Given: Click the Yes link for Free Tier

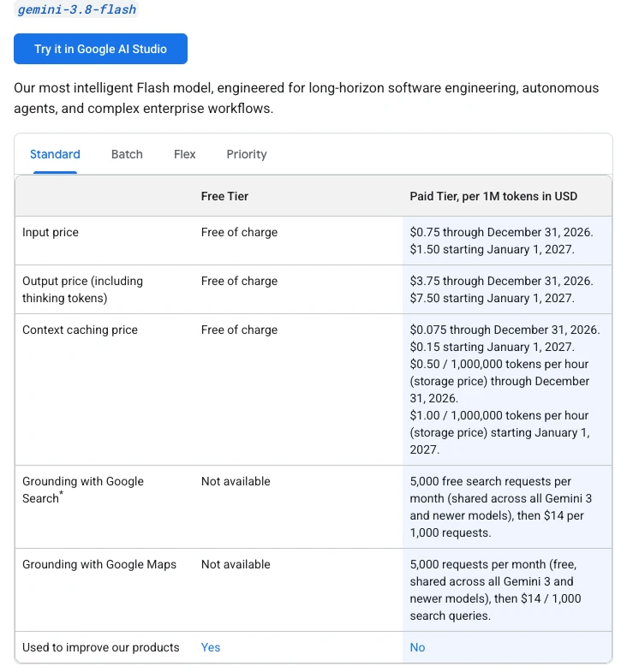Looking at the screenshot, I should [211, 647].
